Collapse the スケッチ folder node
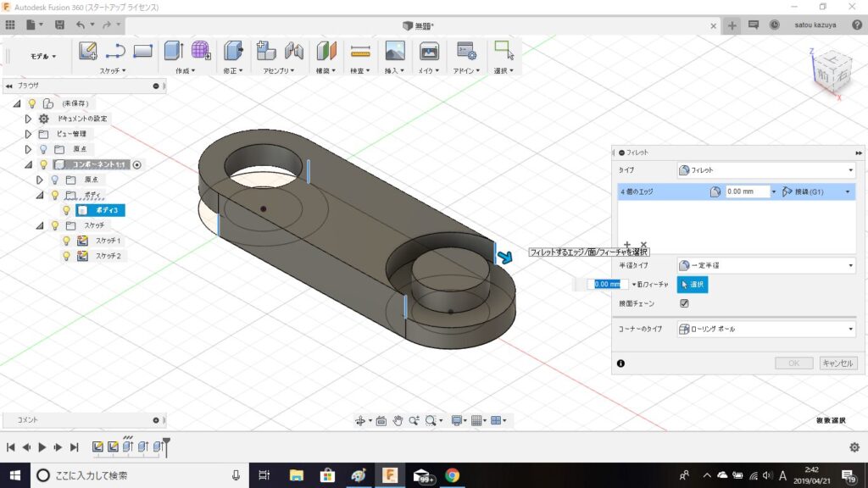The image size is (868, 488). click(x=40, y=225)
